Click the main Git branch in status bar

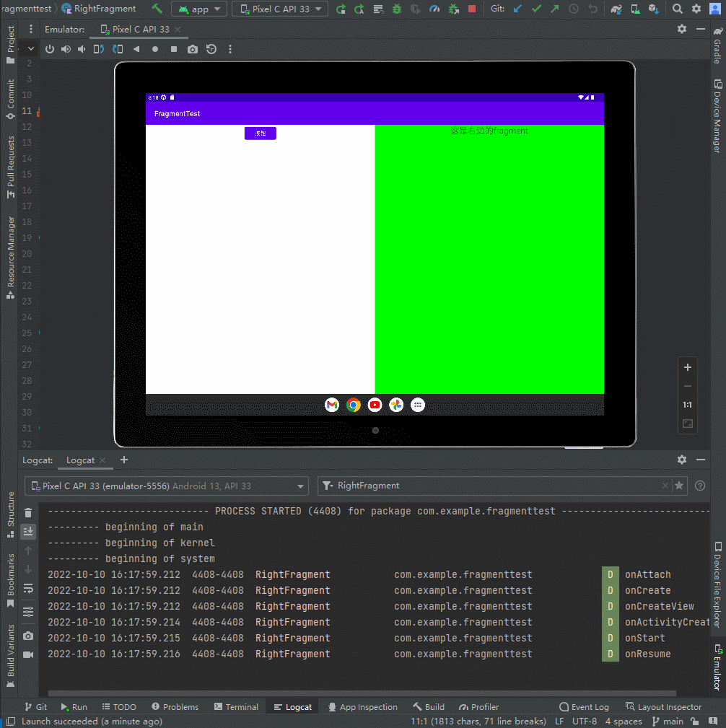(x=668, y=721)
